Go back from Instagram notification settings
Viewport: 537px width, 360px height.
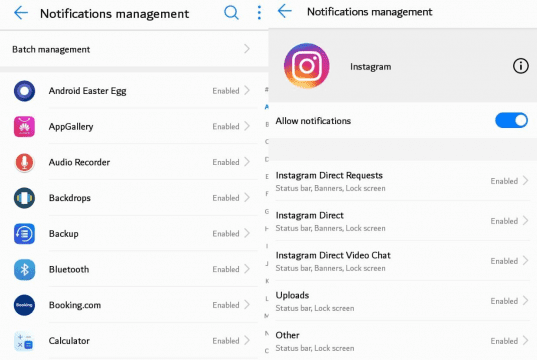285,11
